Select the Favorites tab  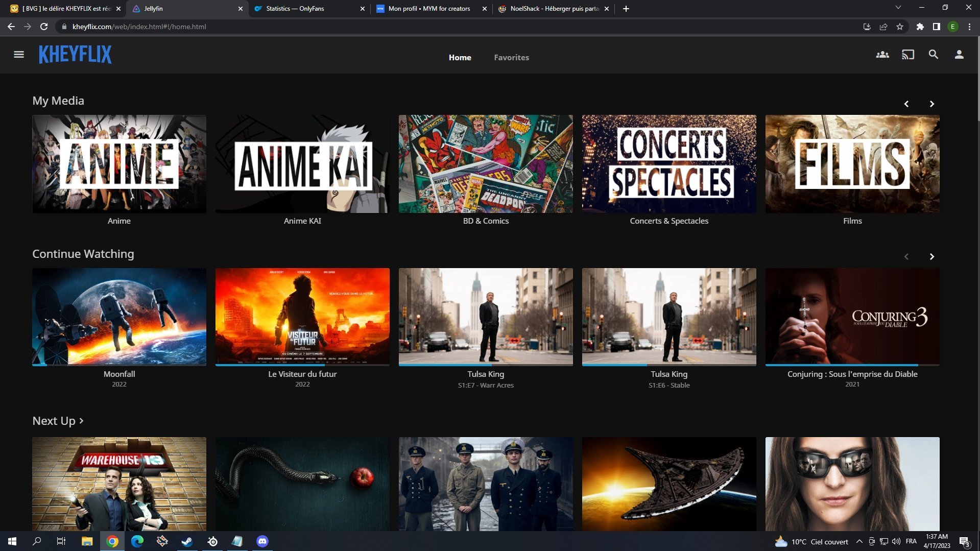(x=511, y=57)
